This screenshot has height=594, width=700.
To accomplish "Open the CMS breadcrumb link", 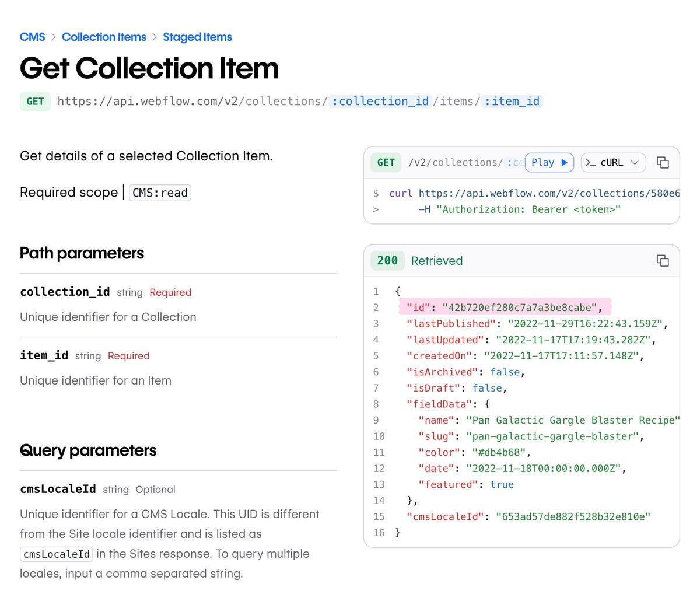I will click(32, 37).
